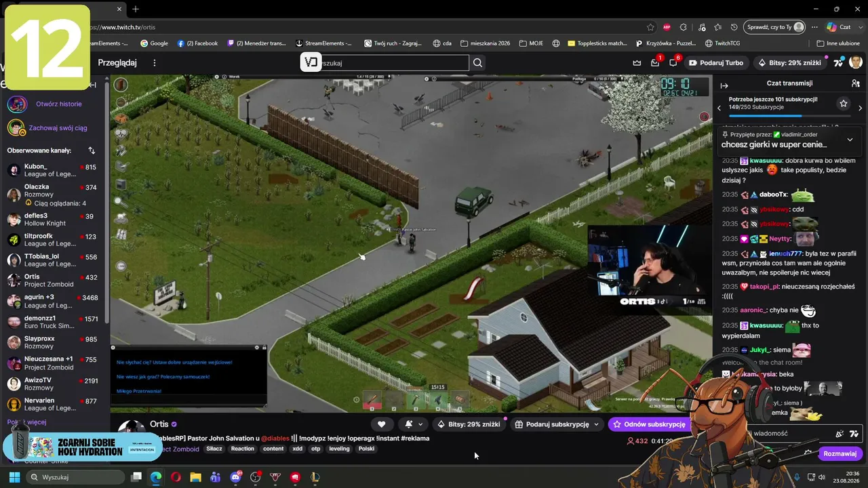
Task: Open Microsoft Edge from the taskbar
Action: coord(156,477)
